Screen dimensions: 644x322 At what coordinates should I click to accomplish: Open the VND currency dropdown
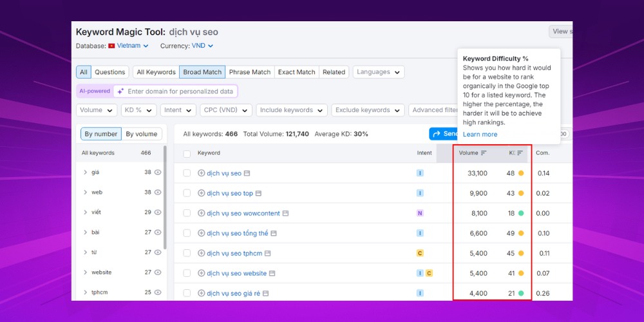[x=202, y=46]
